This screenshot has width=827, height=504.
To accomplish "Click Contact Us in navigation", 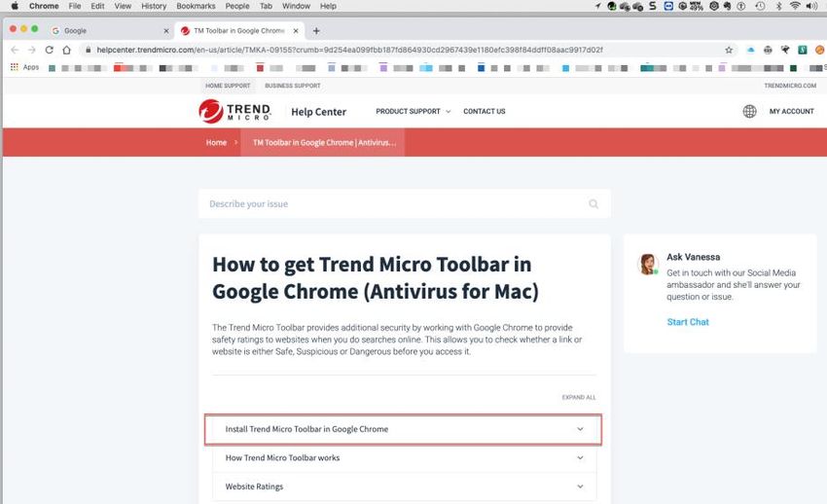I will (x=485, y=111).
